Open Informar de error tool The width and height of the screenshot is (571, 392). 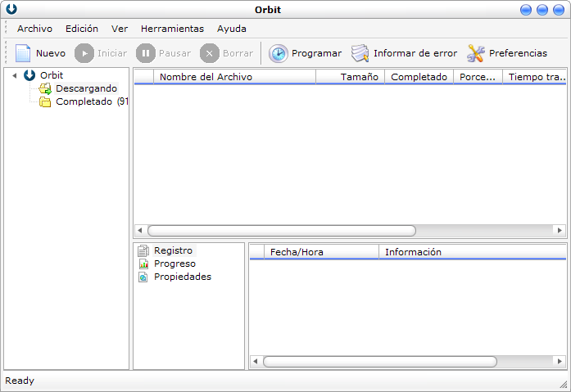point(360,53)
